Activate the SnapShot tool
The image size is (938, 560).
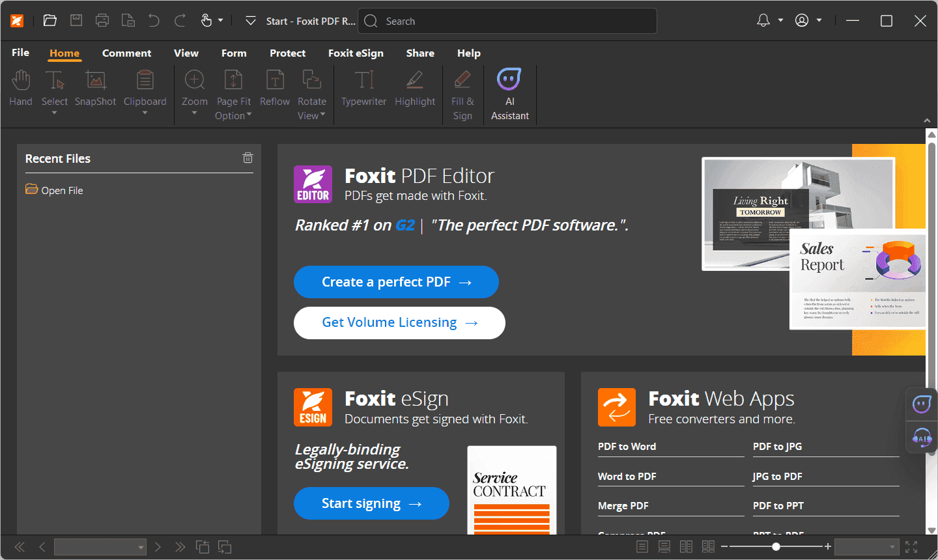click(x=95, y=89)
